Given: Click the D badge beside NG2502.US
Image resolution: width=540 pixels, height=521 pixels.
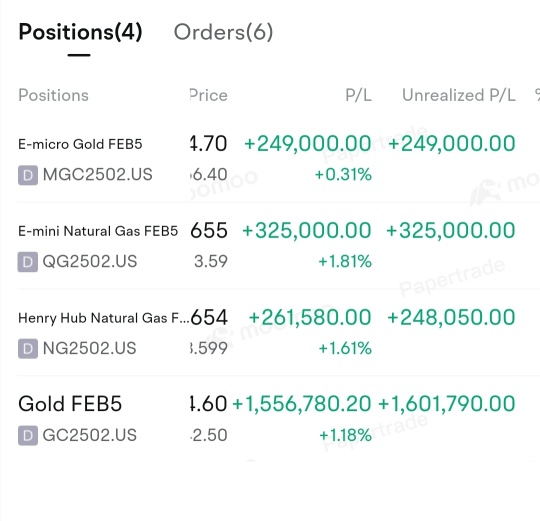Looking at the screenshot, I should (x=28, y=348).
